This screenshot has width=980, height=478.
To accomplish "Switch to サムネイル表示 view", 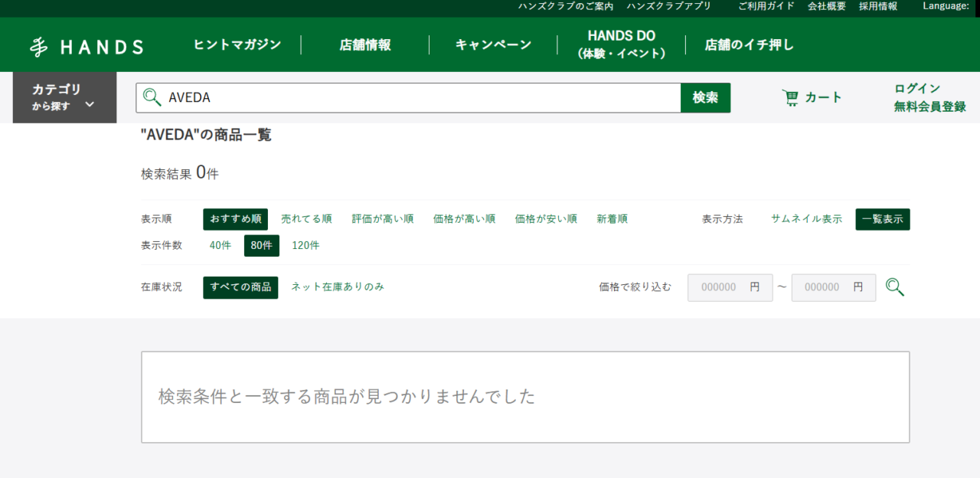I will (x=806, y=219).
